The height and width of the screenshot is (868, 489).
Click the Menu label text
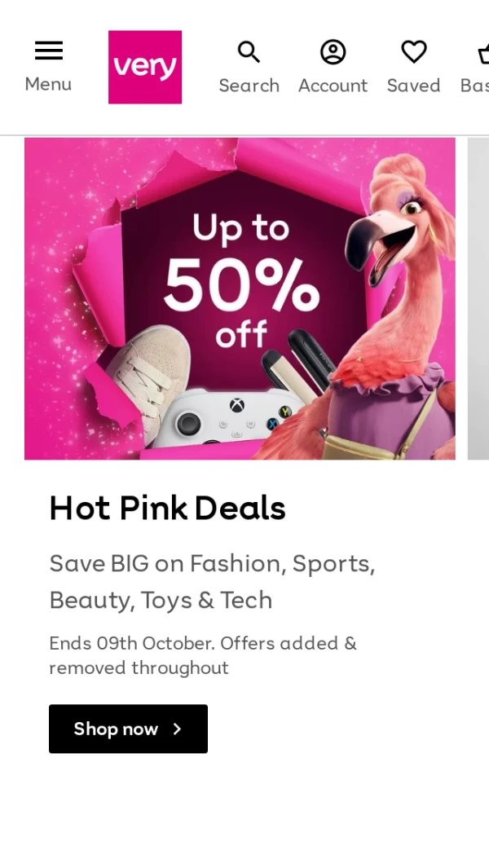pyautogui.click(x=48, y=84)
